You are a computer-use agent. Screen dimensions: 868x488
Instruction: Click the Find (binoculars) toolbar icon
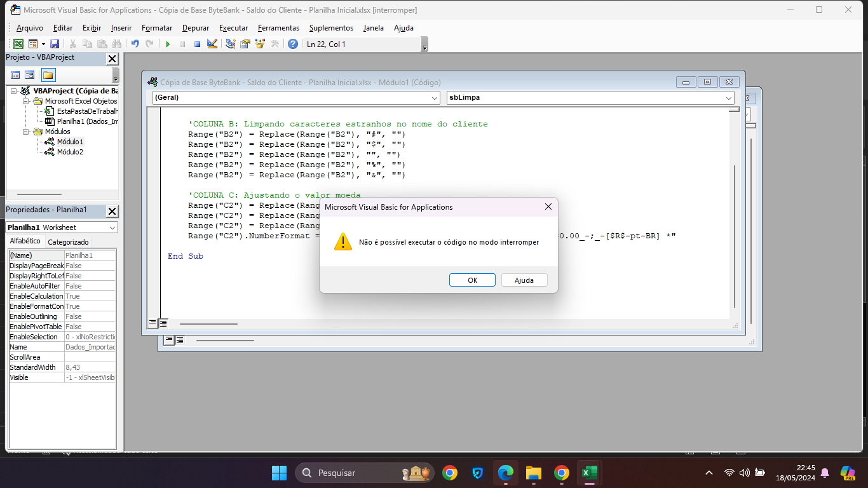click(x=116, y=44)
